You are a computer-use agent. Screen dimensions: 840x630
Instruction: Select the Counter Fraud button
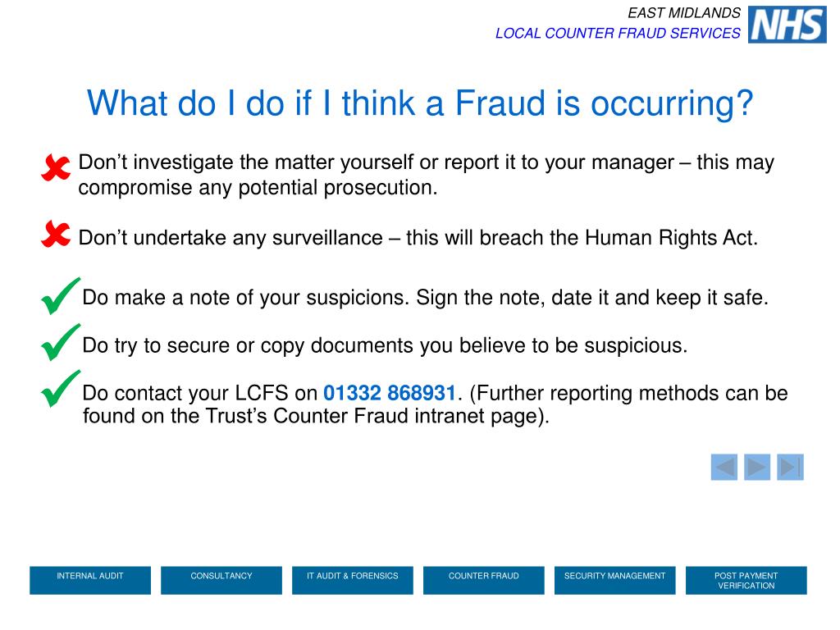[x=484, y=580]
